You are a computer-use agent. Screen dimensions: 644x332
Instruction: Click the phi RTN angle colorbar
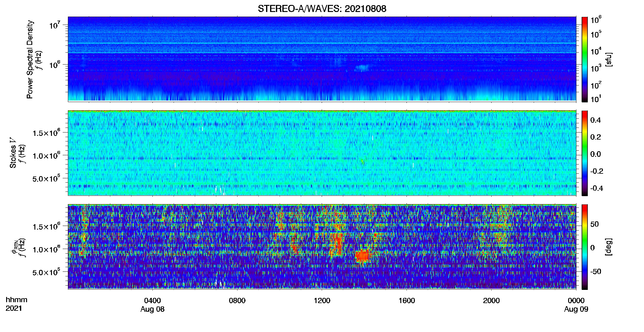[x=585, y=247]
